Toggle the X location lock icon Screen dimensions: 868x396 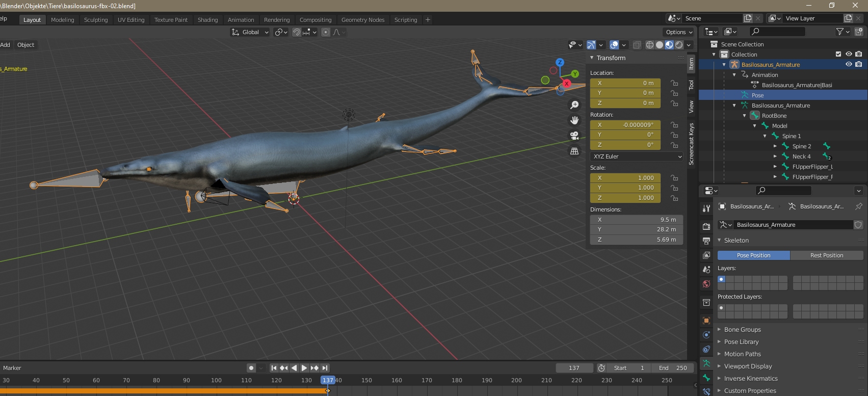pos(674,83)
